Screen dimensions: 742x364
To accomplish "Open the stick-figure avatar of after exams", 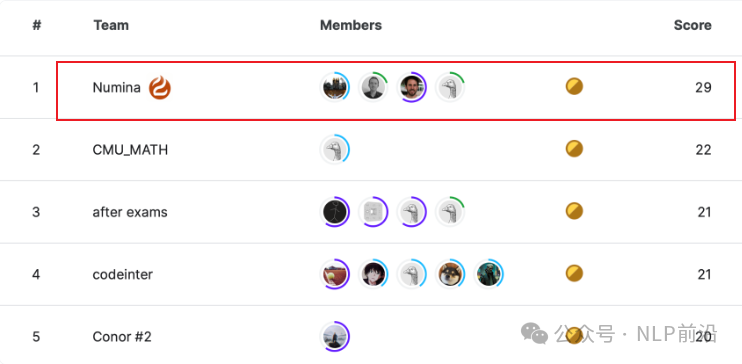I will (x=335, y=212).
